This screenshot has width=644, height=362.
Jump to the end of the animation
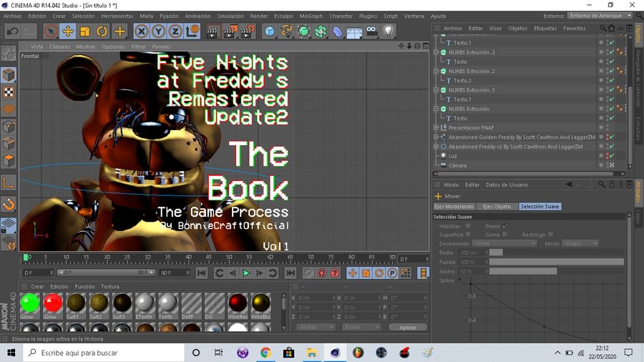(x=291, y=273)
